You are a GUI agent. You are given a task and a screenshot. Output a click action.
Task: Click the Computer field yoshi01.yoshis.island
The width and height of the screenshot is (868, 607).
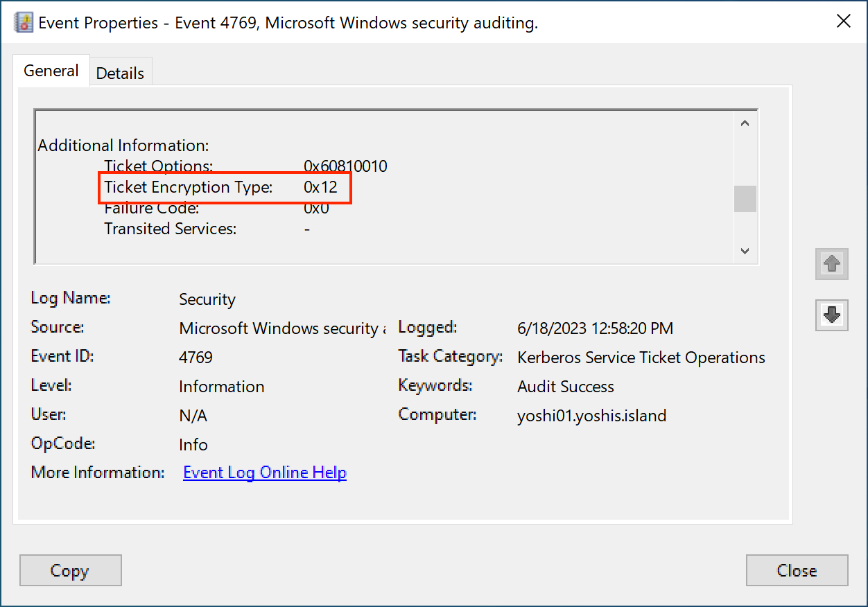pos(591,416)
